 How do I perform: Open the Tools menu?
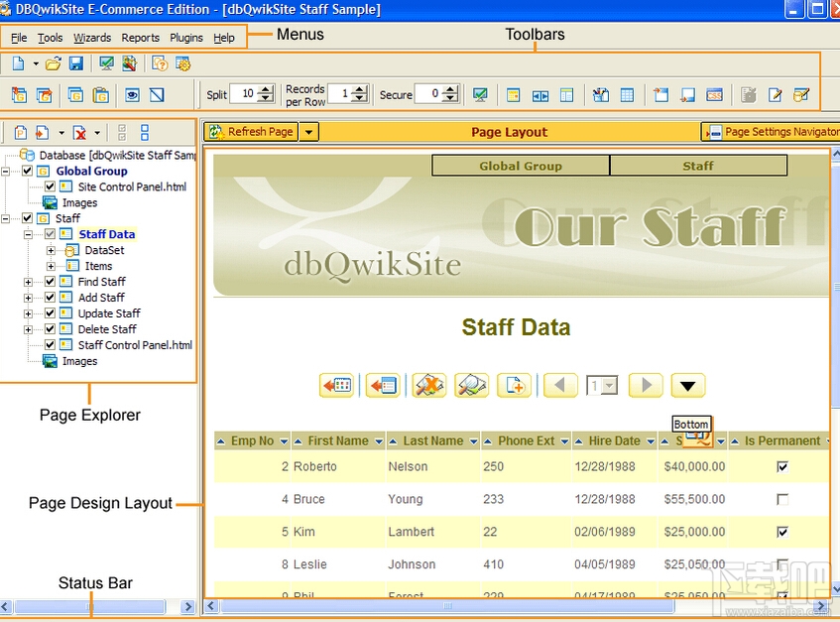coord(50,38)
